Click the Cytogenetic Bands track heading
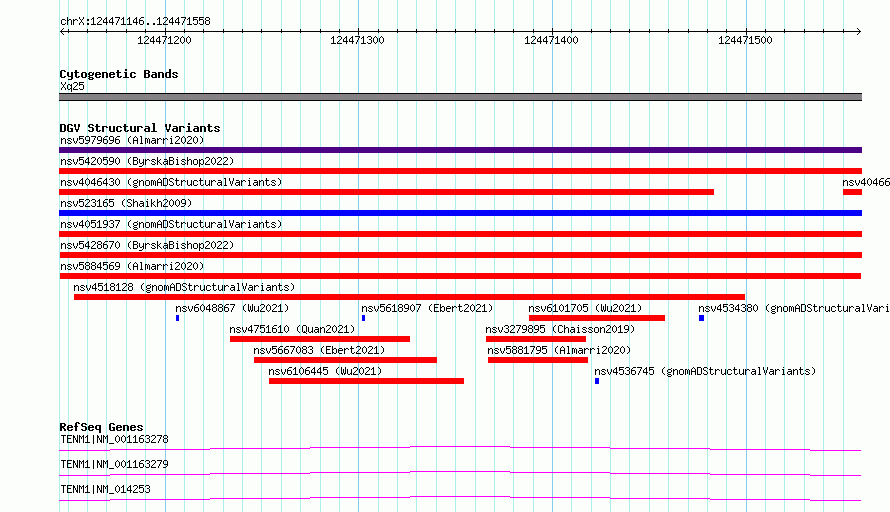 click(x=119, y=74)
